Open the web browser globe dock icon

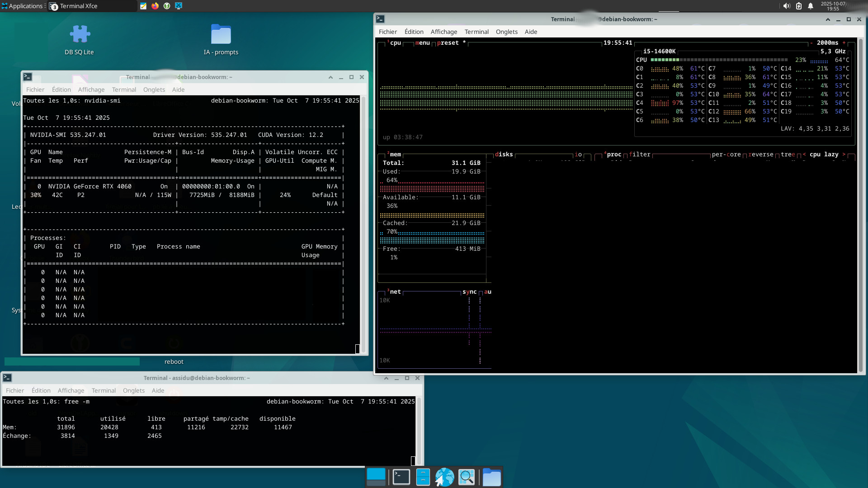point(444,477)
